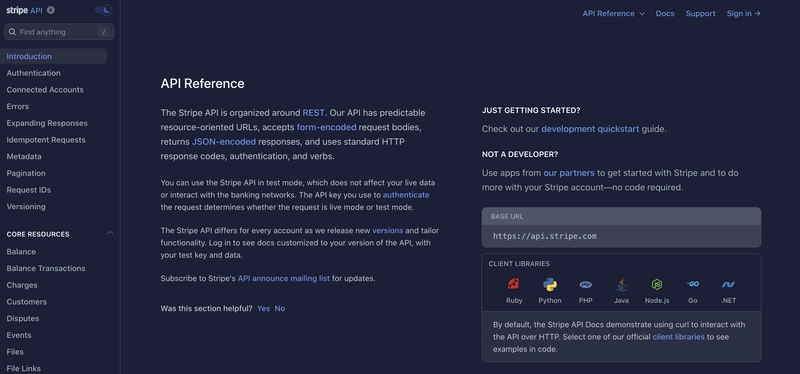Select the .NET client library icon

(728, 284)
